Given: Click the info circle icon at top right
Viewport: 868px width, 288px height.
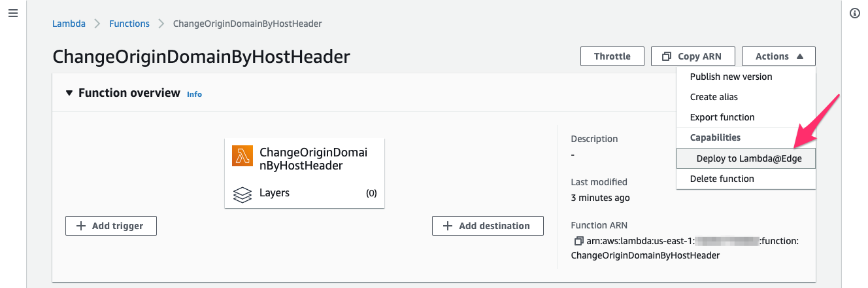Looking at the screenshot, I should tap(854, 13).
